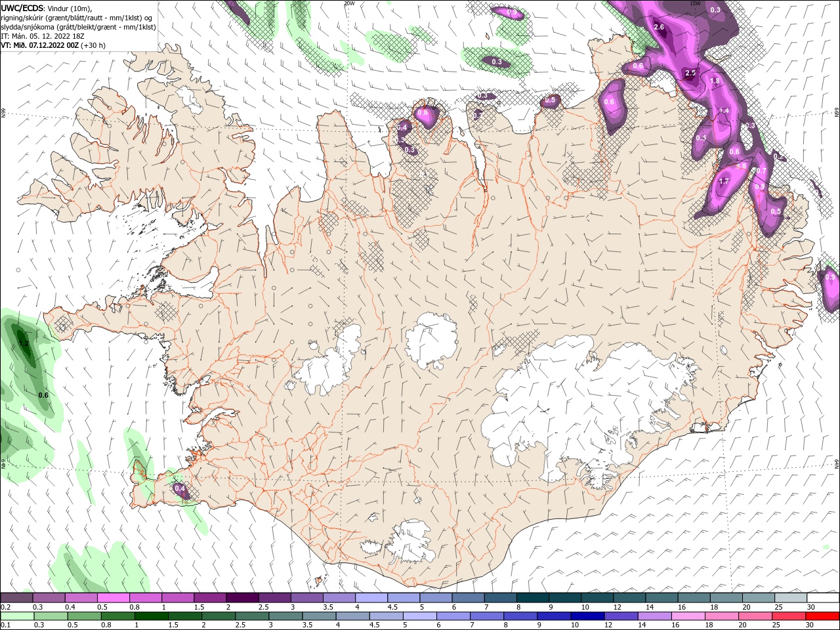Viewport: 840px width, 630px height.
Task: Choose upper legend swatch between 6 and 7
Action: point(468,598)
